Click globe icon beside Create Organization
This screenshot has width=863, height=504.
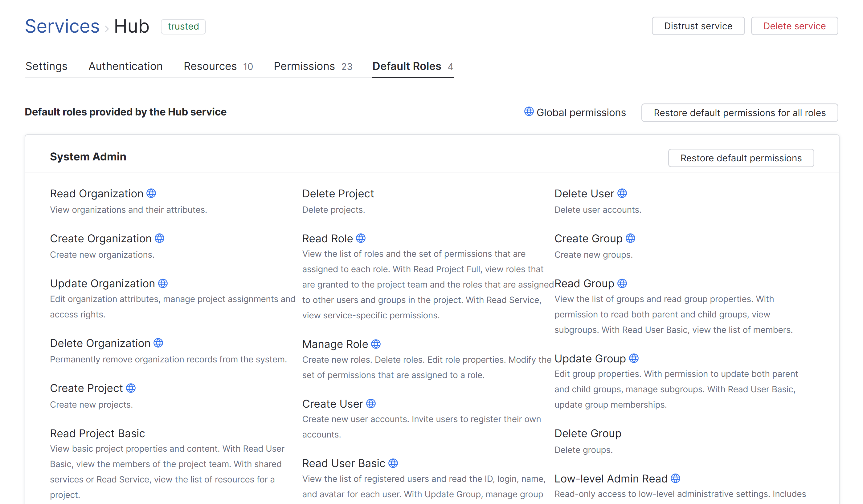[x=160, y=238]
